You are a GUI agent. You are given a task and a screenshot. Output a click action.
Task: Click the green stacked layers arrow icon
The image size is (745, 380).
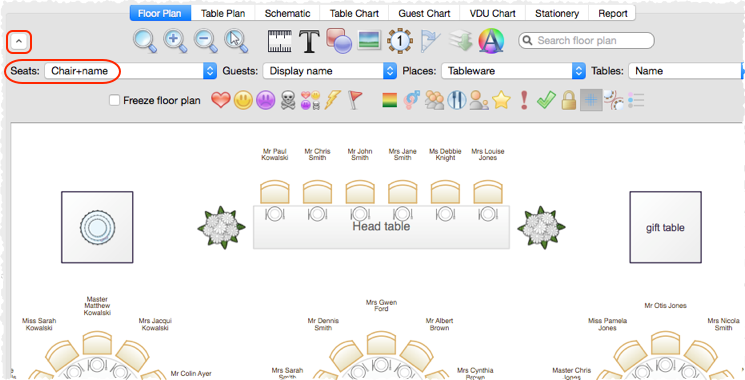[460, 41]
